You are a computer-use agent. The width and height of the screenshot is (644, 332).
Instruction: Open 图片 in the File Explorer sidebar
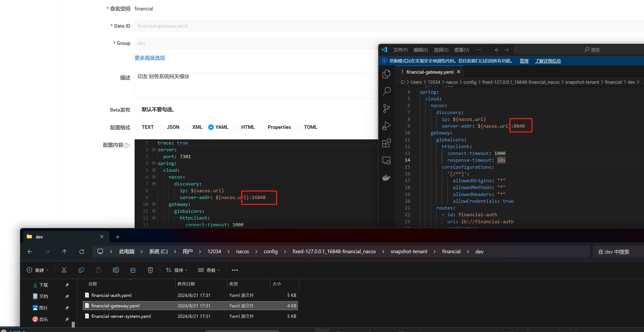(44, 308)
